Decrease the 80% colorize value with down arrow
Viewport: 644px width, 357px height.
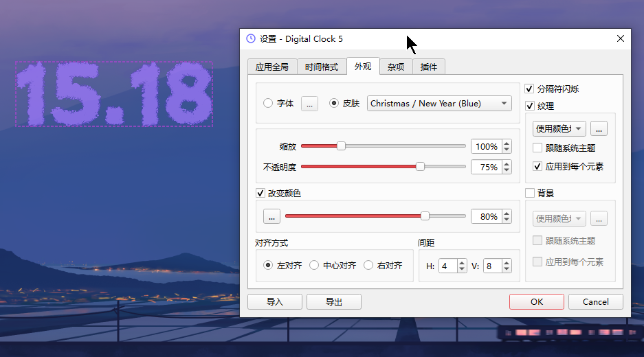pos(507,220)
